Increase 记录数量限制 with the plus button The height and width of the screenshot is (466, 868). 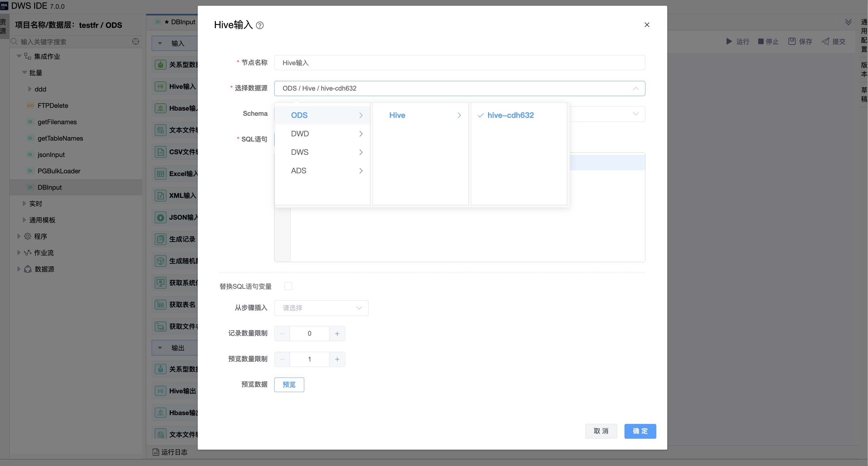337,334
